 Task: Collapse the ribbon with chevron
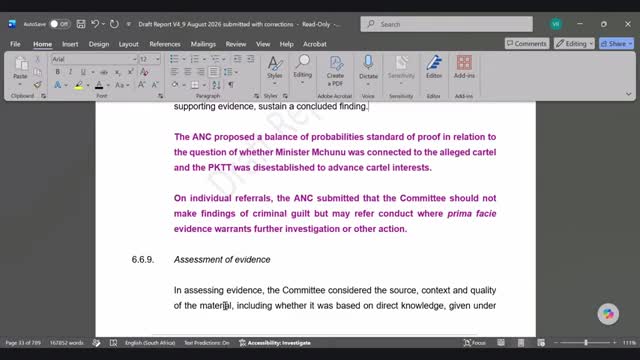[629, 94]
